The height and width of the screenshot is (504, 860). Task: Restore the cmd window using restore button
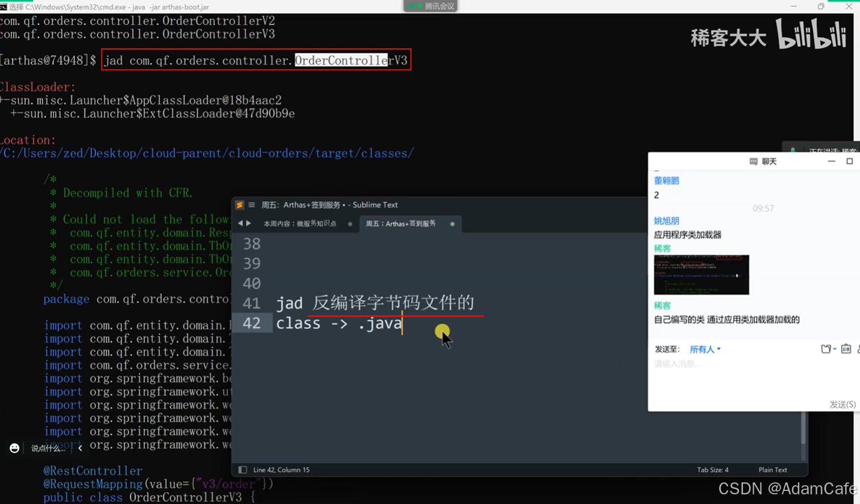821,6
